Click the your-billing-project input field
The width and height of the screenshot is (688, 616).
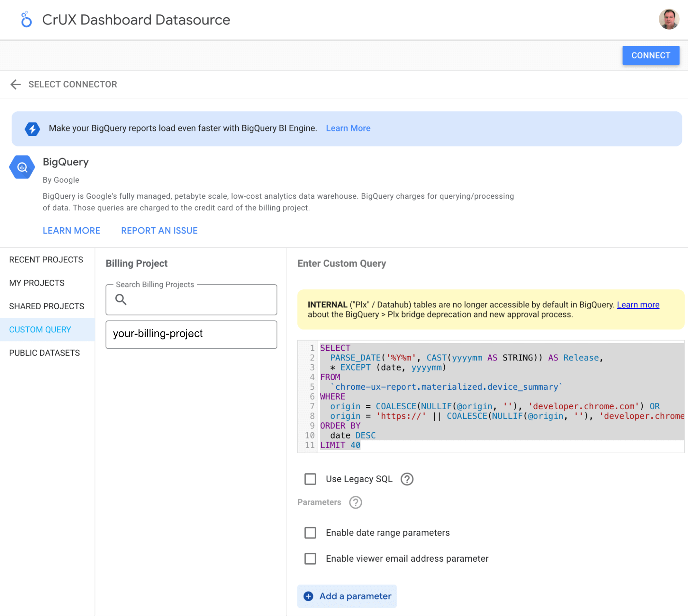click(x=191, y=334)
